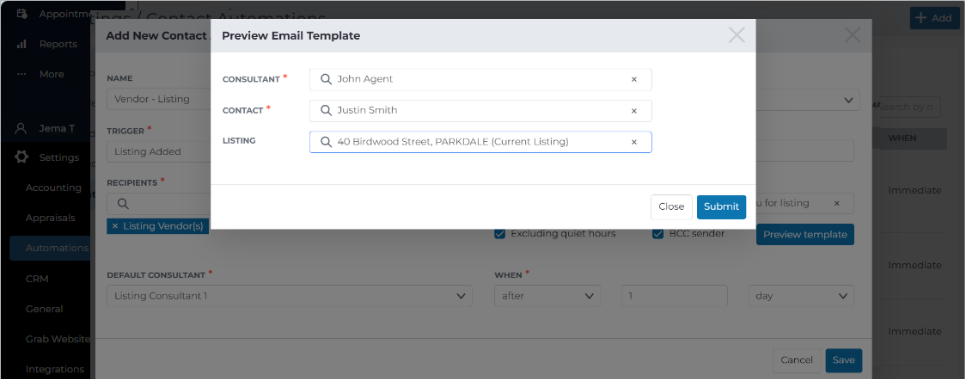Cancel the contact automation dialog
The height and width of the screenshot is (379, 966).
point(796,360)
